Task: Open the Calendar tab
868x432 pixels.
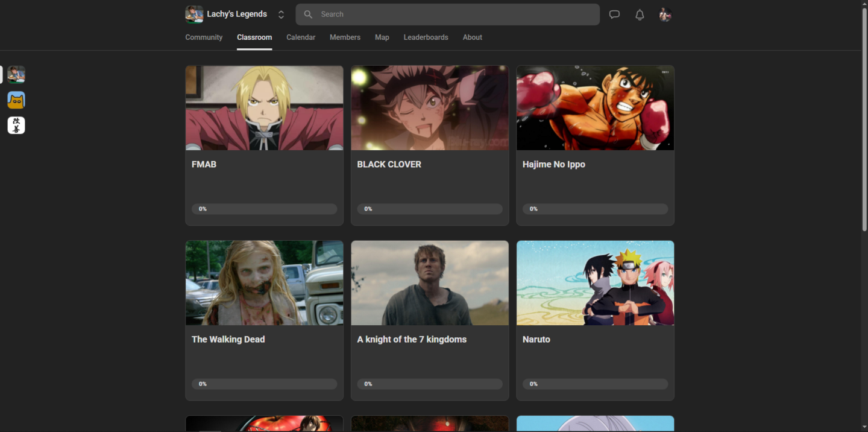Action: click(301, 37)
